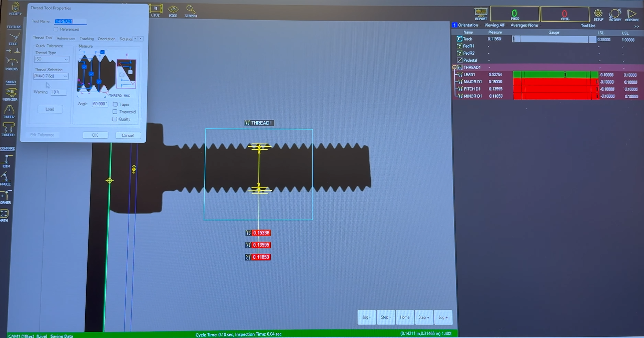The height and width of the screenshot is (338, 644).
Task: Click the Rotary icon
Action: point(615,14)
